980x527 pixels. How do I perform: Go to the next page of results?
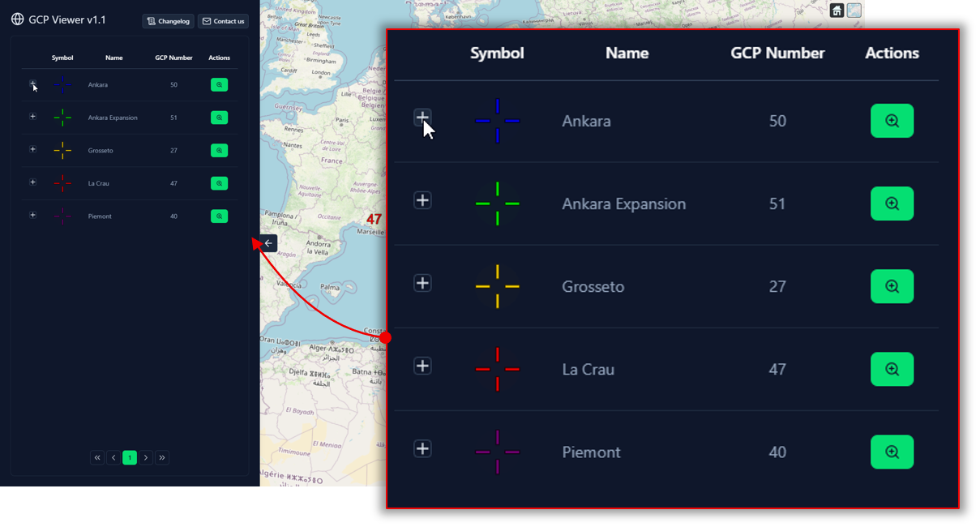click(x=146, y=458)
